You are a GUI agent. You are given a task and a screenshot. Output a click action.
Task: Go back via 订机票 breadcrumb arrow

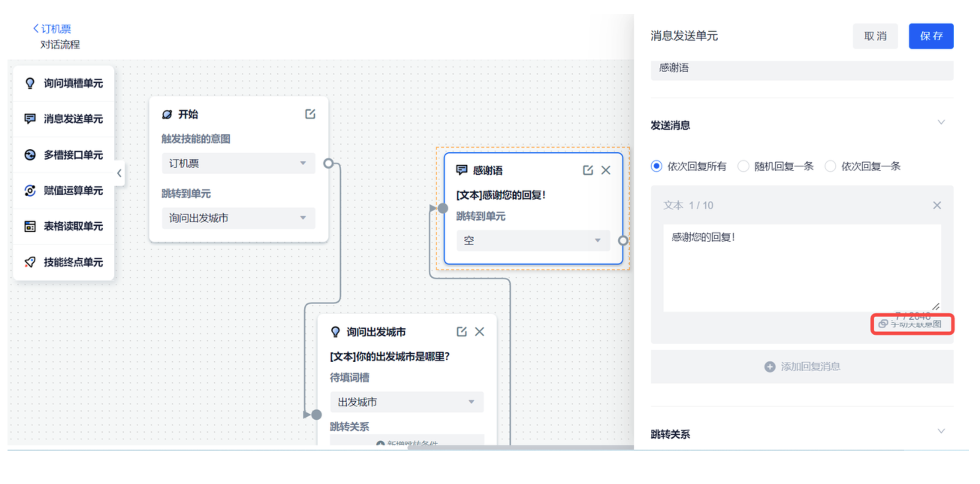(x=36, y=28)
